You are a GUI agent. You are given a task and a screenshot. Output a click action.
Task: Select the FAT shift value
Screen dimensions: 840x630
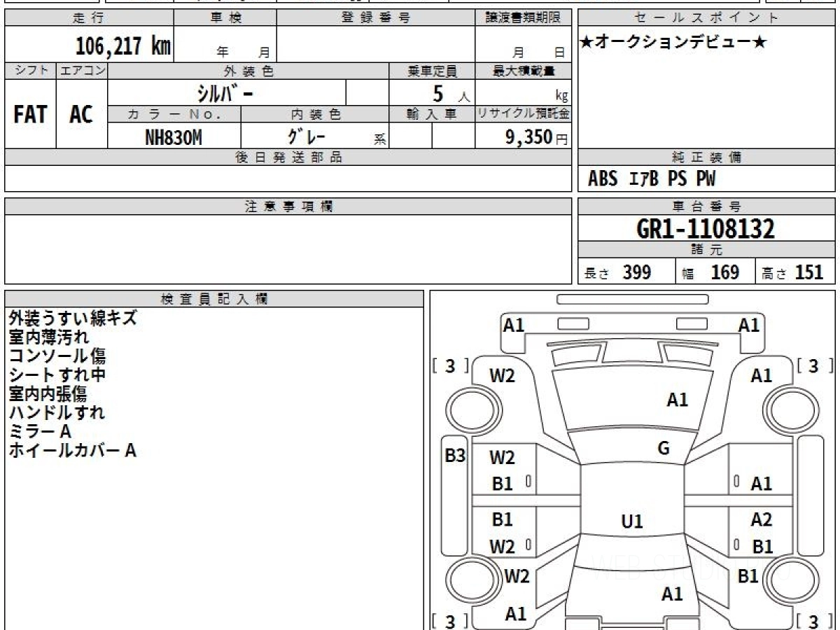tap(30, 115)
